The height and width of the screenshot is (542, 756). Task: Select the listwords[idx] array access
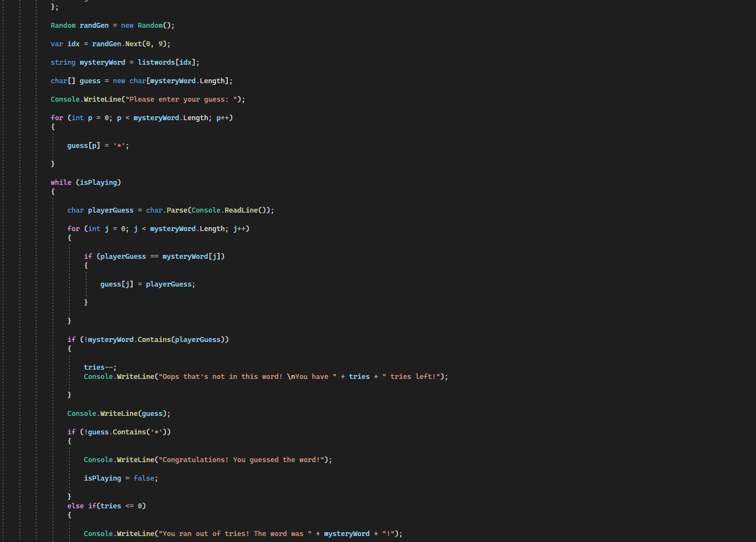166,62
